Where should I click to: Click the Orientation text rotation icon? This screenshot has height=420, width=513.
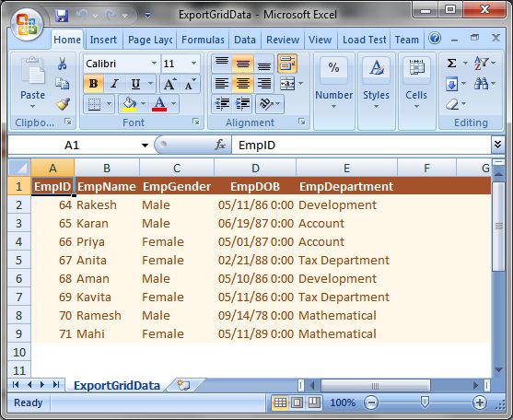click(x=266, y=104)
